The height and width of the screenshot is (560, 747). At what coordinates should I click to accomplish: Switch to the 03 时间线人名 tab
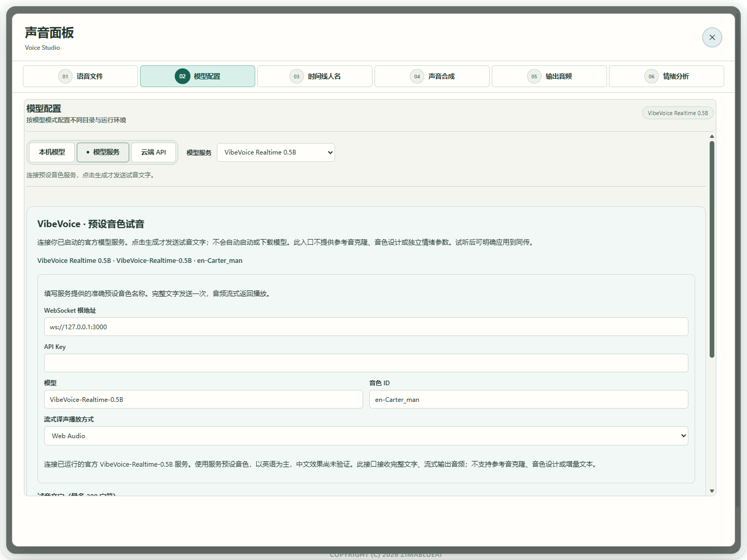point(315,76)
